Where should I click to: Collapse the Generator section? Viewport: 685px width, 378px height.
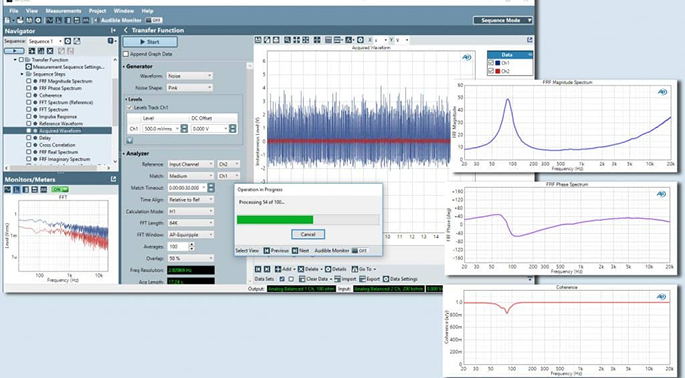pos(124,66)
